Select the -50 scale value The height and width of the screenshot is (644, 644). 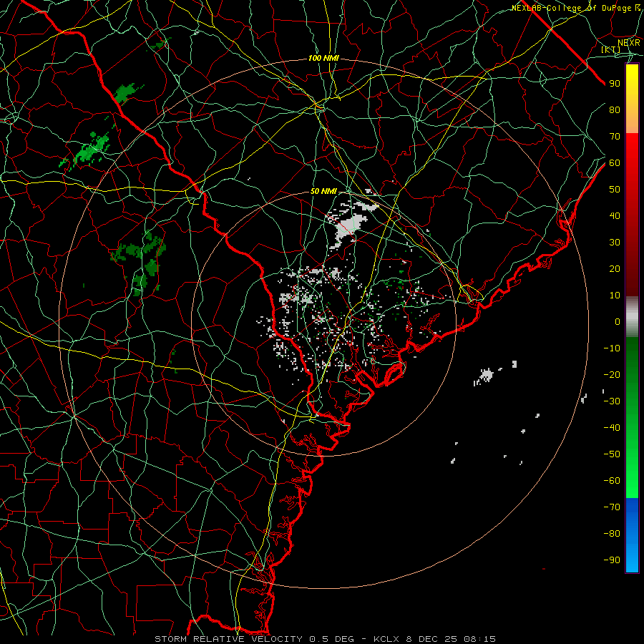point(612,454)
